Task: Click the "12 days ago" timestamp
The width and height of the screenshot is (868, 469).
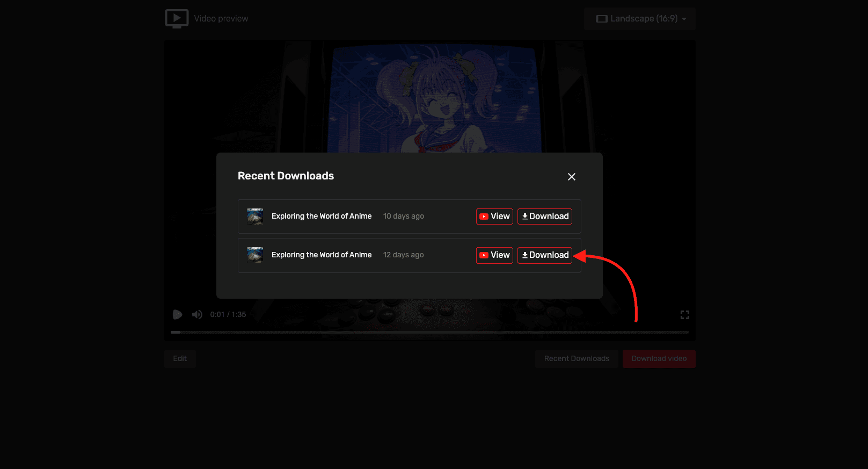Action: tap(404, 255)
